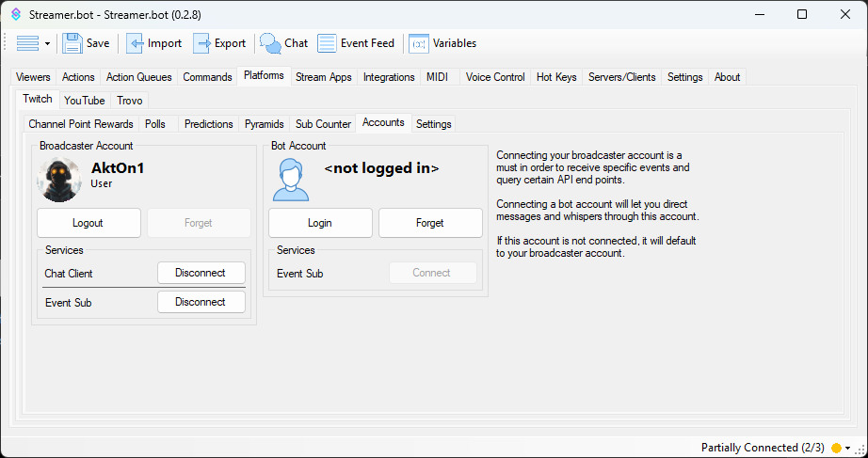This screenshot has width=868, height=458.
Task: Select the Accounts tab
Action: [x=383, y=122]
